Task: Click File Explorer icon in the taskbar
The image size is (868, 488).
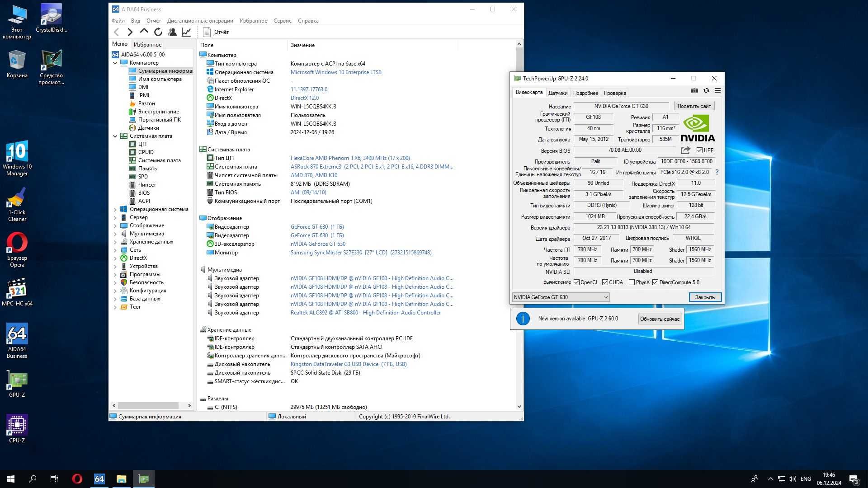Action: 121,479
